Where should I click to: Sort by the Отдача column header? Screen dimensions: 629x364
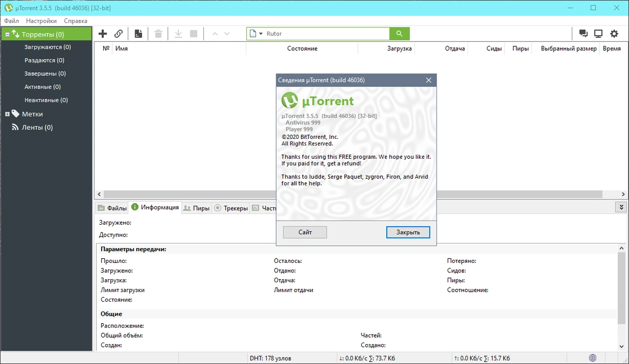click(x=441, y=48)
